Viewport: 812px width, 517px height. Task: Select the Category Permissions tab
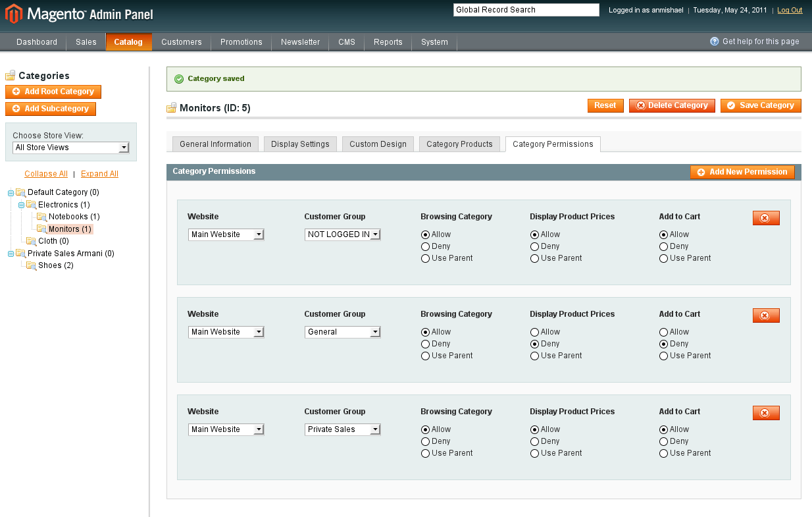(x=553, y=144)
